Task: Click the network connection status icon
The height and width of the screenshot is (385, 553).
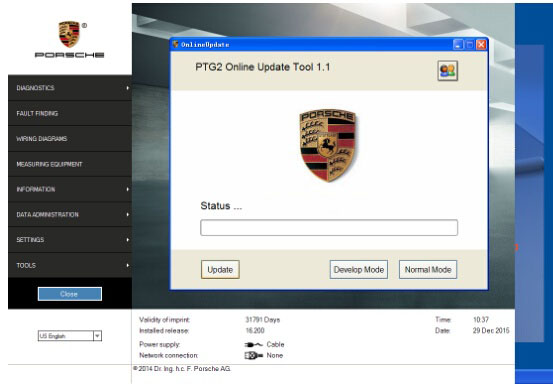Action: point(254,355)
